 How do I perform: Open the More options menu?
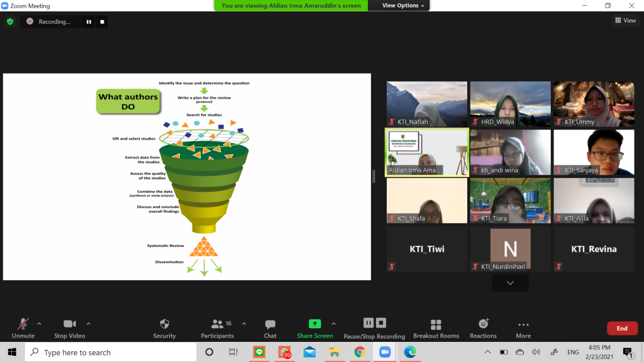pyautogui.click(x=523, y=329)
